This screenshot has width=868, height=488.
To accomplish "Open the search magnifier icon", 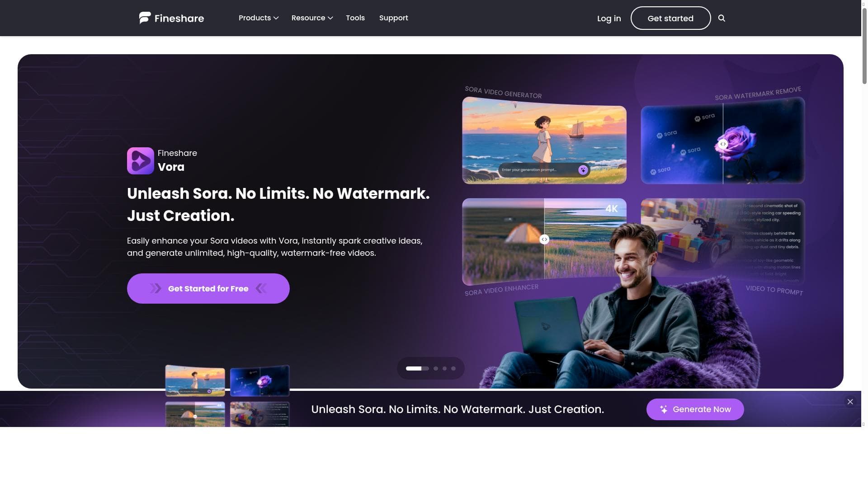I will click(722, 18).
